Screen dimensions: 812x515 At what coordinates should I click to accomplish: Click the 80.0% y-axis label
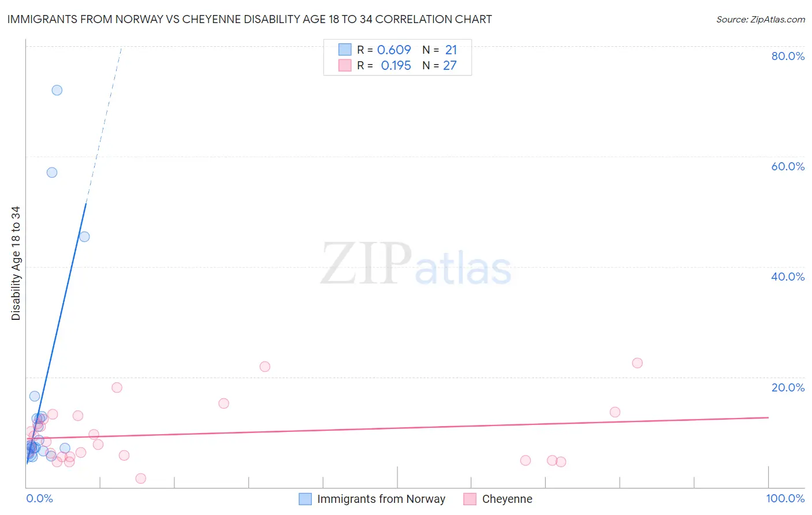coord(788,56)
